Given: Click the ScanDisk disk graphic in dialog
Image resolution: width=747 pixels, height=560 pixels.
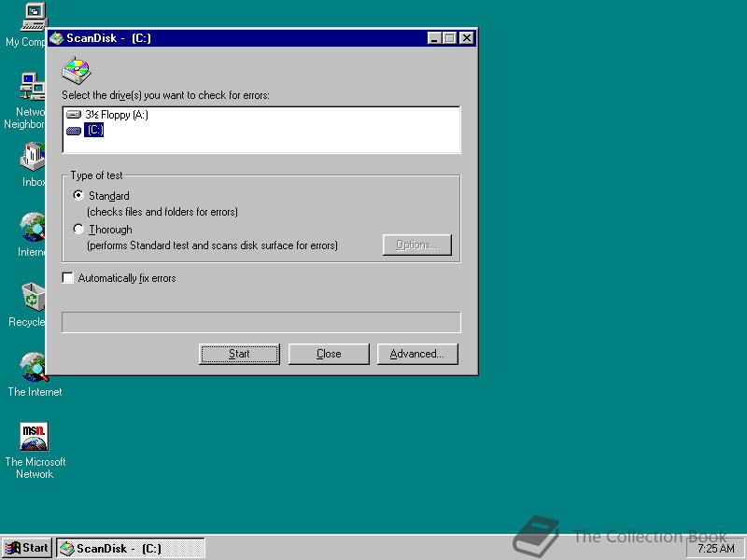Looking at the screenshot, I should [x=77, y=71].
